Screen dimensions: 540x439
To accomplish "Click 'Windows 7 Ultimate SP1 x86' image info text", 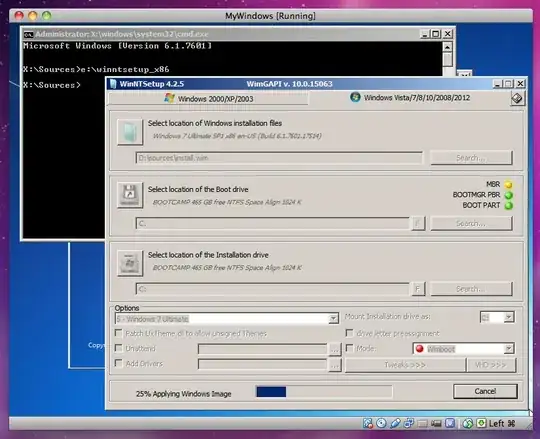I will pyautogui.click(x=237, y=136).
